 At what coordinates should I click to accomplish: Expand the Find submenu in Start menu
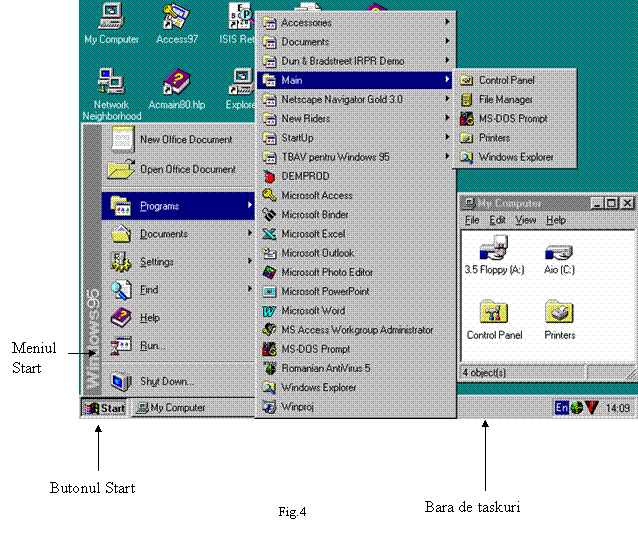coord(149,290)
